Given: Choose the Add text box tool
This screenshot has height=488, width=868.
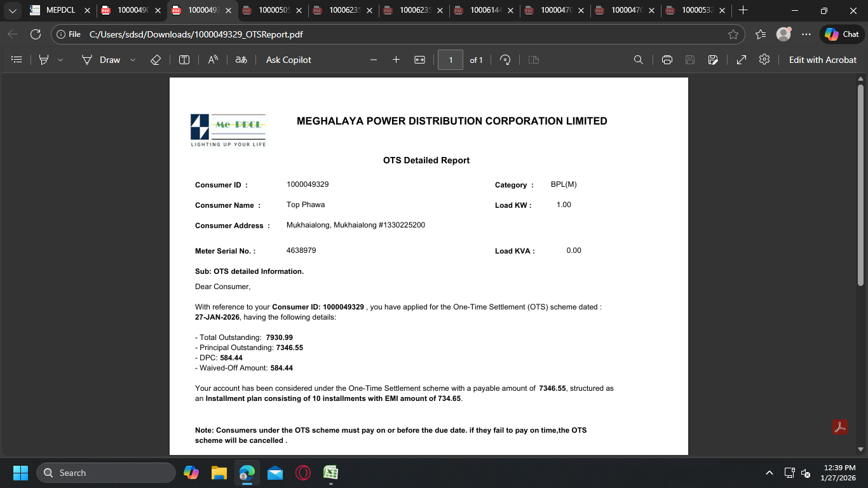Looking at the screenshot, I should [x=184, y=60].
